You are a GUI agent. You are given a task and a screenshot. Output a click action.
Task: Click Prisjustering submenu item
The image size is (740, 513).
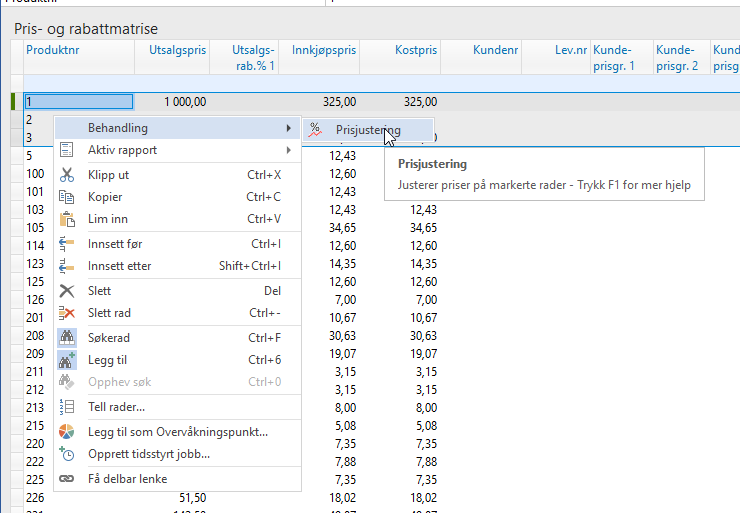tap(368, 130)
